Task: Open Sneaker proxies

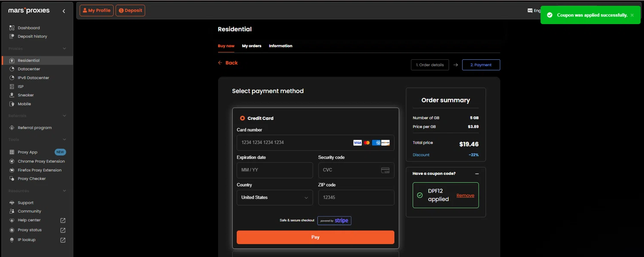Action: [26, 95]
